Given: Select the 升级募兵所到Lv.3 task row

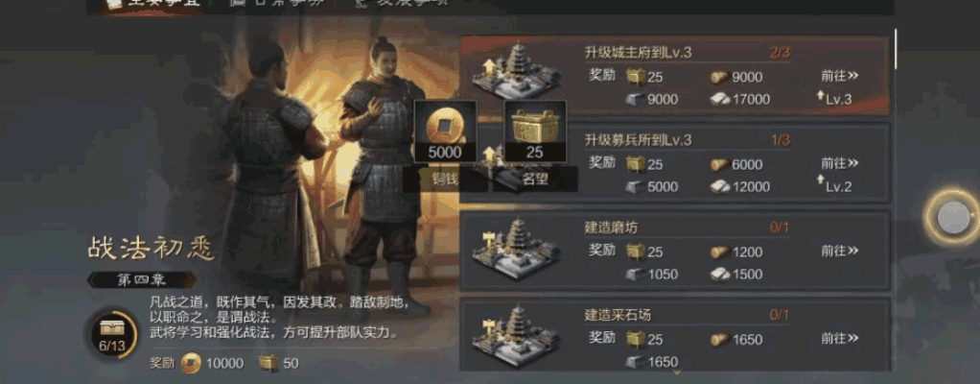Looking at the screenshot, I should click(x=675, y=163).
